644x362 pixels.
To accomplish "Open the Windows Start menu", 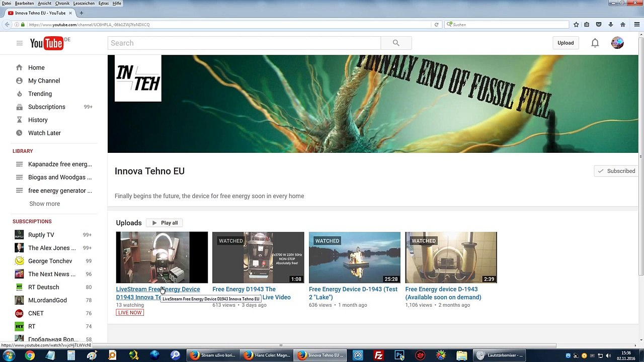I will click(9, 355).
